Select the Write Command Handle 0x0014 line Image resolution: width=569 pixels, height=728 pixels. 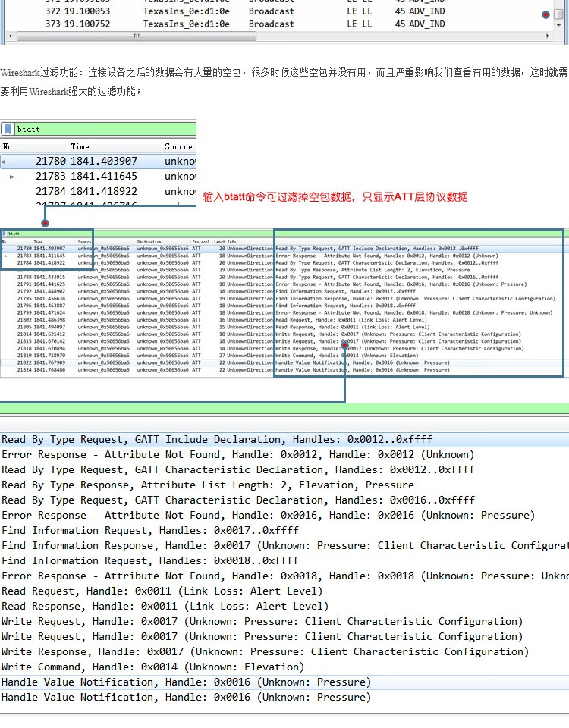click(x=152, y=667)
